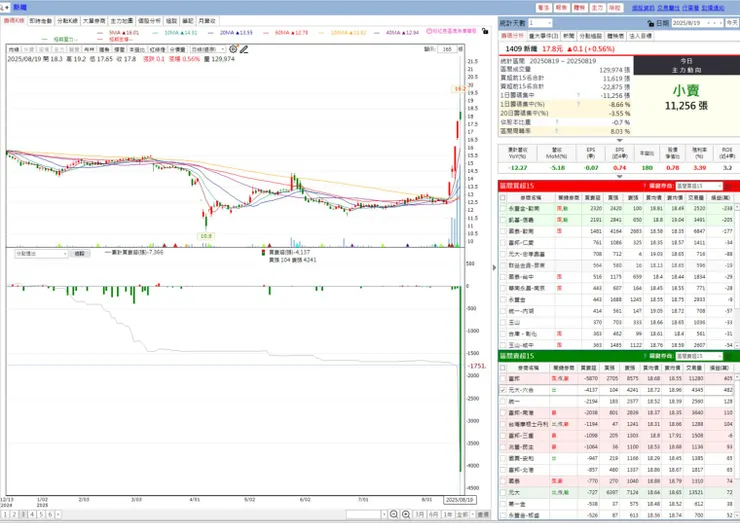The image size is (740, 523).
Task: Click the question mark in 區間買超15 header
Action: (645, 186)
